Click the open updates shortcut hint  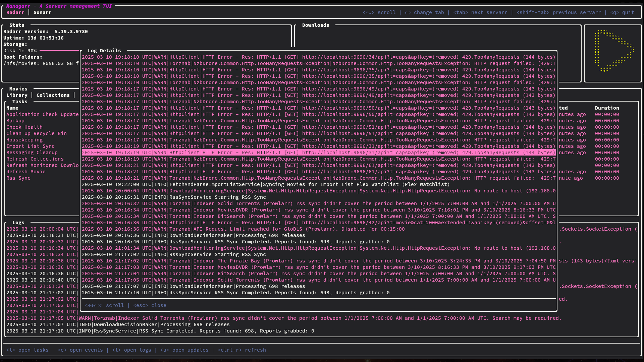click(x=184, y=350)
